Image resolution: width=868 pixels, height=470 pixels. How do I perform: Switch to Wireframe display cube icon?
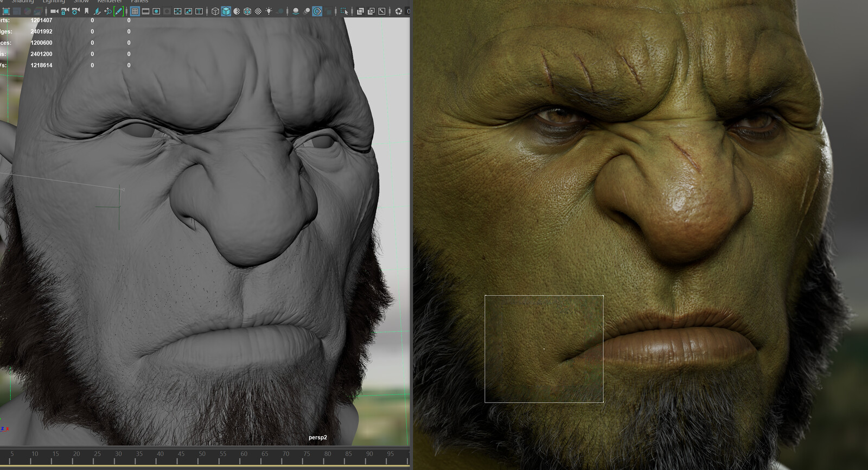tap(215, 11)
